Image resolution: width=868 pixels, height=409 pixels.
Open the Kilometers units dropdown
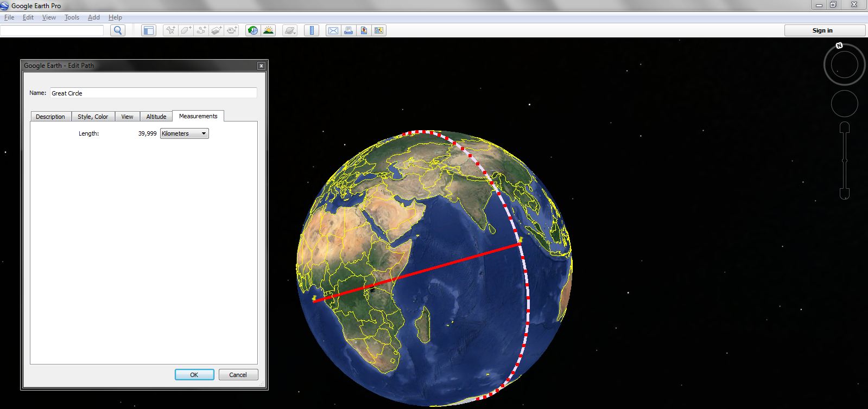point(185,133)
